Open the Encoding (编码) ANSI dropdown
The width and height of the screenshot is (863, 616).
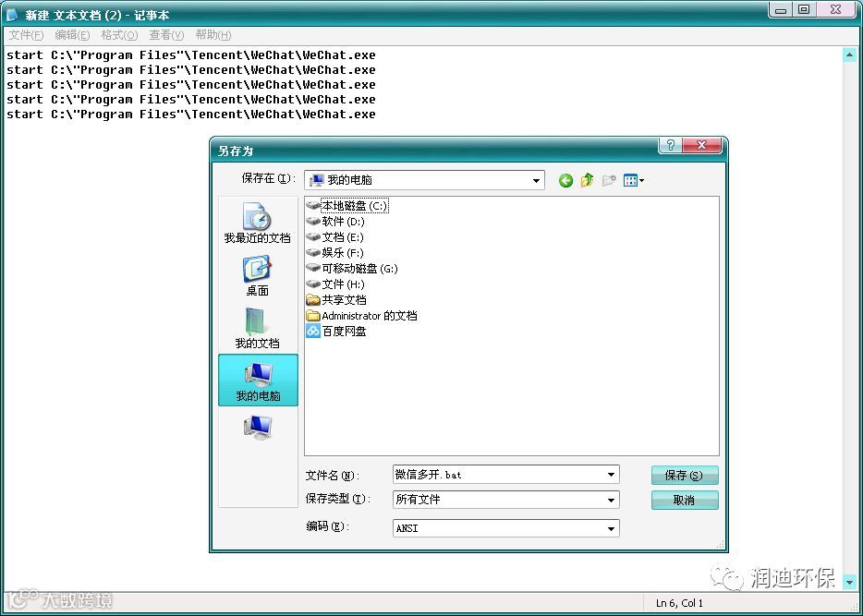pyautogui.click(x=611, y=528)
